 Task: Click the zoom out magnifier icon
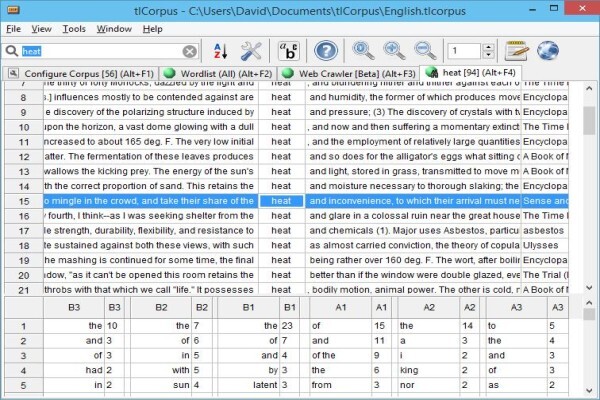pos(425,51)
